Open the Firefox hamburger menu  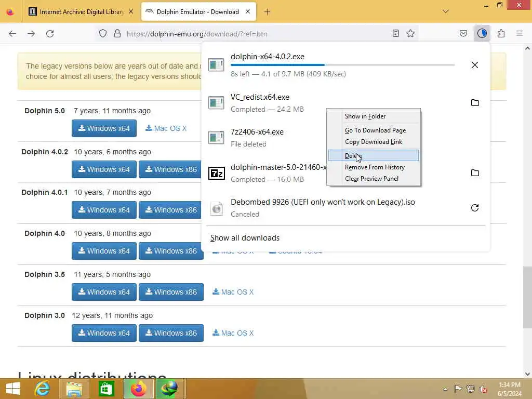click(x=520, y=33)
